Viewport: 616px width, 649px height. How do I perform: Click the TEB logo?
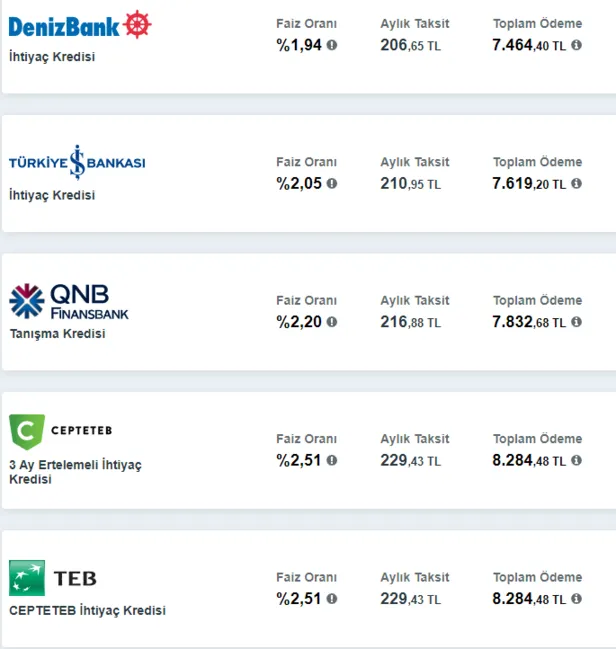(53, 578)
